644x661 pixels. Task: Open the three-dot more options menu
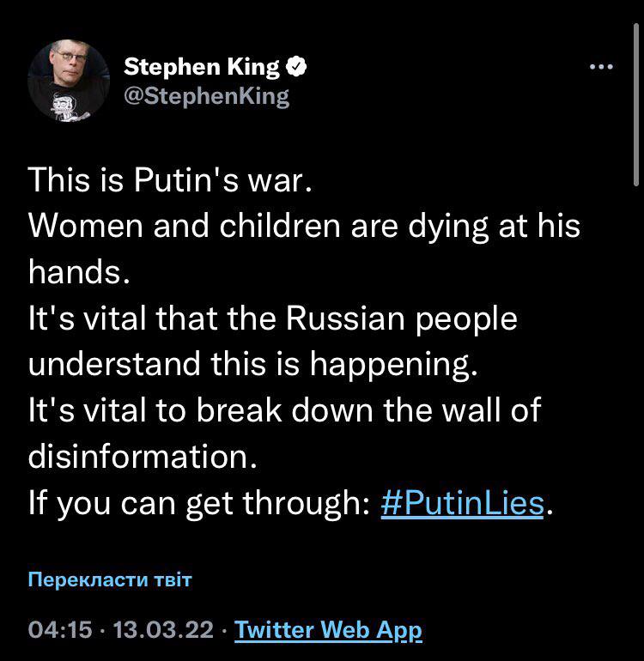point(602,68)
